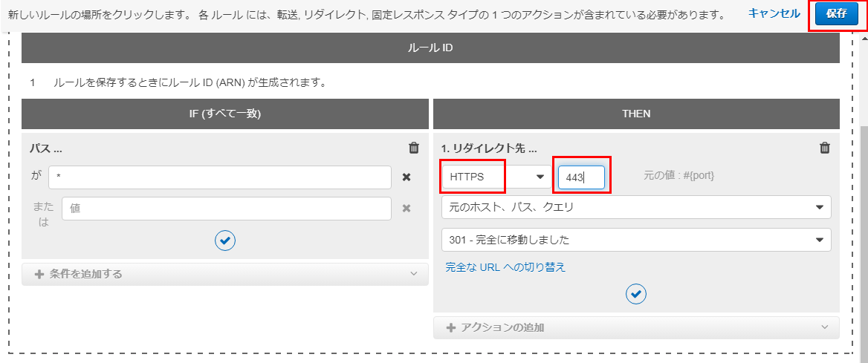868x363 pixels.
Task: Click the 保存 button
Action: tap(836, 13)
